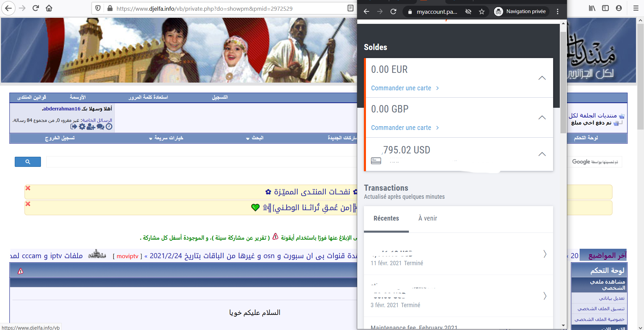Image resolution: width=644 pixels, height=330 pixels.
Task: Click the red report warning triangle icon
Action: (x=20, y=271)
